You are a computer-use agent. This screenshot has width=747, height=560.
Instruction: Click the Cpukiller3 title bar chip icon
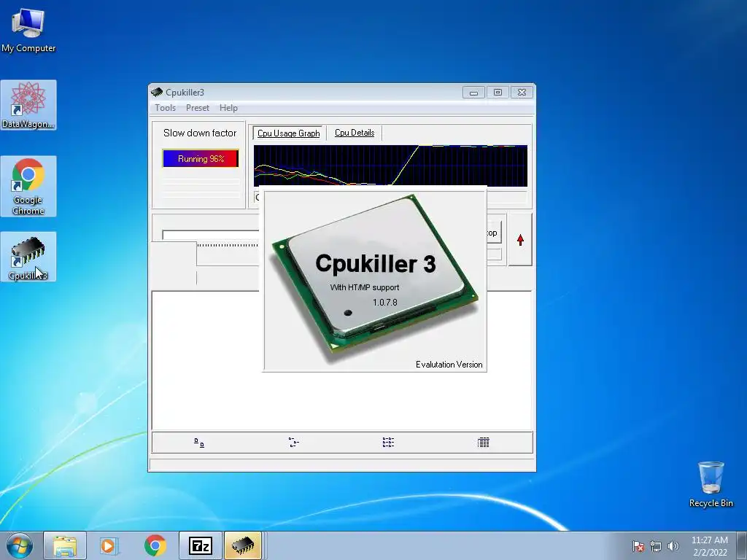(157, 92)
